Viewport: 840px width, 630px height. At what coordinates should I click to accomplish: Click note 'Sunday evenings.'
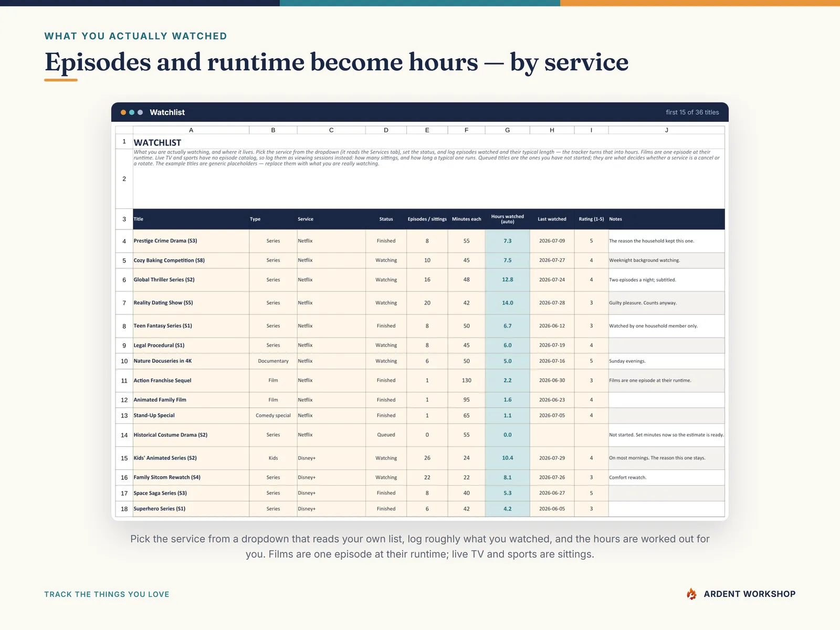coord(667,361)
